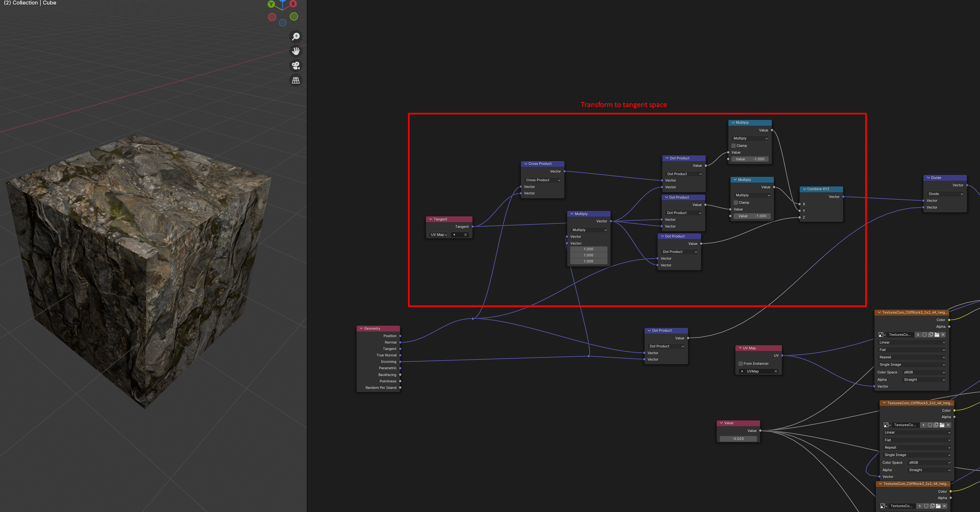
Task: Click the hollow blue negative-Z gizmo circle
Action: pos(283,23)
